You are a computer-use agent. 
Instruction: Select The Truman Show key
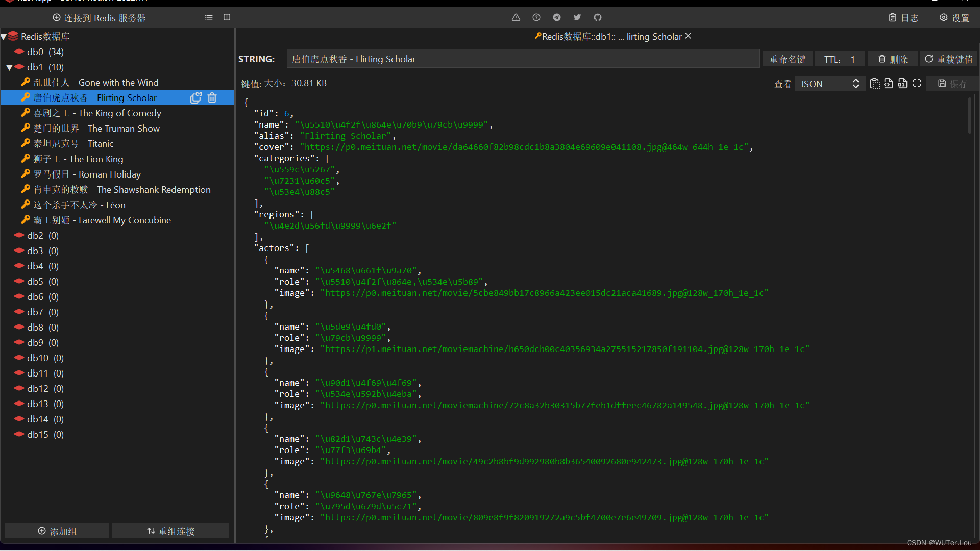tap(96, 129)
